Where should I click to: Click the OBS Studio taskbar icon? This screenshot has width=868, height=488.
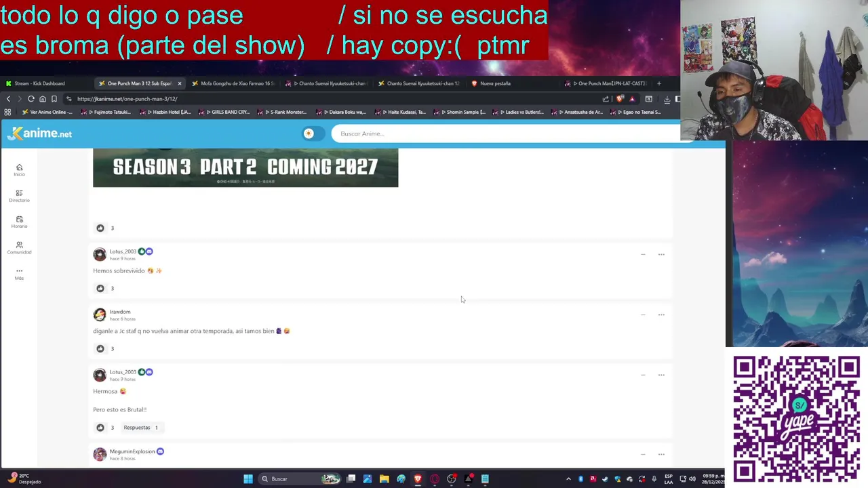click(452, 479)
